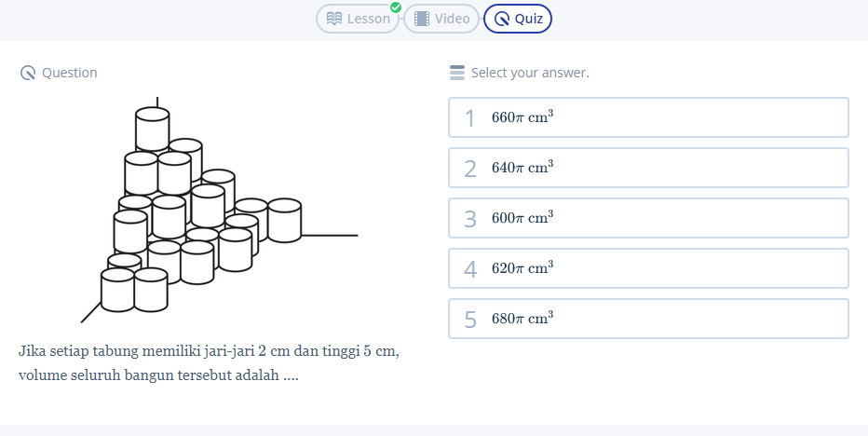Click the Video filmstrip icon

(422, 19)
